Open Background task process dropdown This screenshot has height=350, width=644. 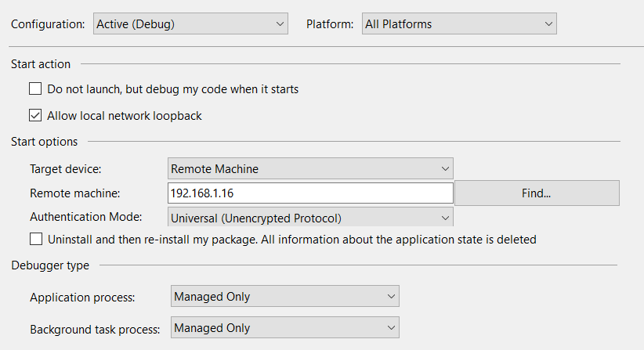[285, 327]
